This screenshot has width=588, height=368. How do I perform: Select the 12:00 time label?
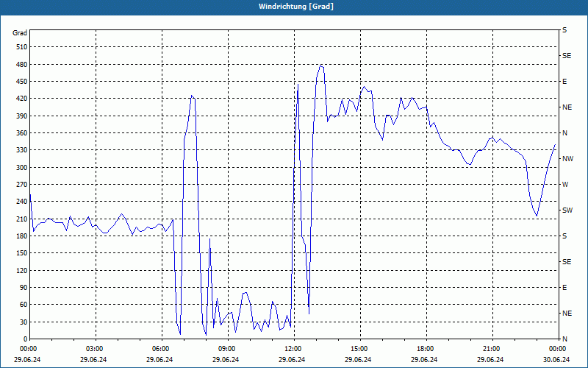tap(292, 349)
